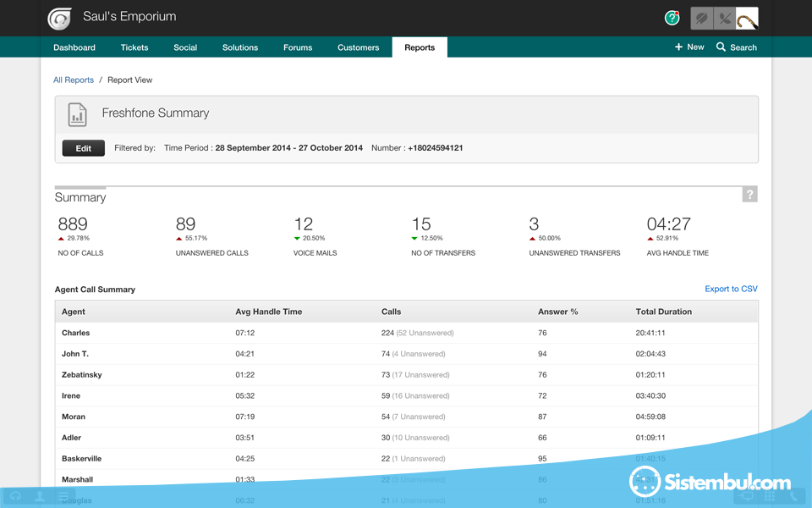Click the crossed-out phone availability icon

(x=725, y=19)
